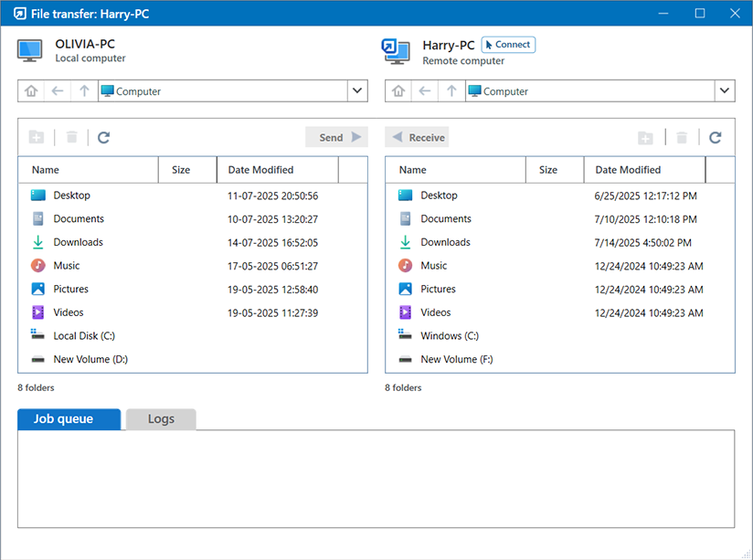The image size is (753, 560).
Task: Create new folder in remote pane
Action: (645, 138)
